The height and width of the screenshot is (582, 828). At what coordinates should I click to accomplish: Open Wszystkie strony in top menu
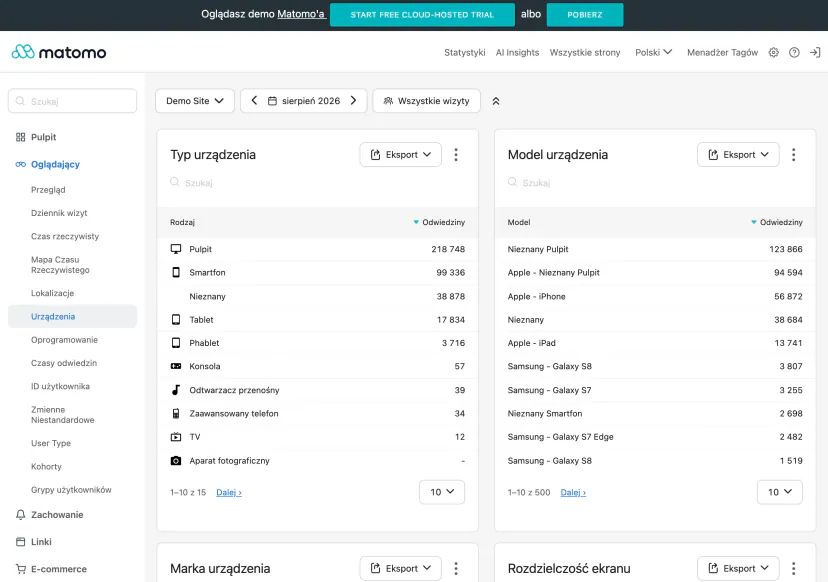(585, 52)
